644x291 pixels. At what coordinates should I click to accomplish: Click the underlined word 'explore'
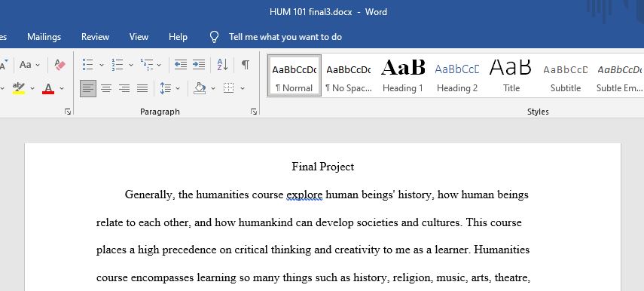[x=304, y=195]
